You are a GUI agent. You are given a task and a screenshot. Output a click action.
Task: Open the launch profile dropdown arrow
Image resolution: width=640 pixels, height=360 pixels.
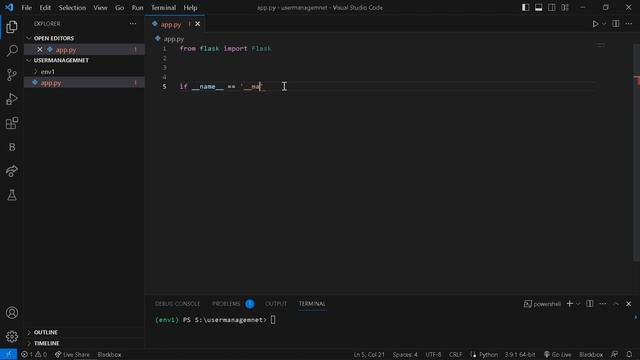click(x=578, y=304)
